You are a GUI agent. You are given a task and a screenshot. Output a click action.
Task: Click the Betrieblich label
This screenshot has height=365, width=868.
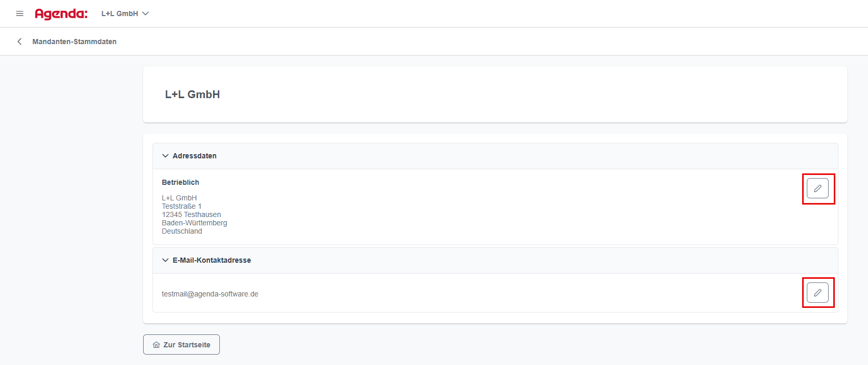click(x=180, y=182)
